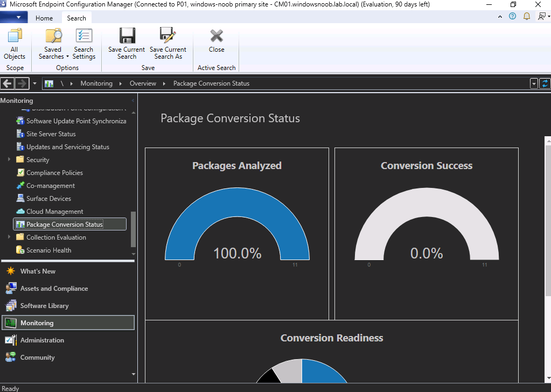Click Save Current Search As icon
The height and width of the screenshot is (392, 551).
click(168, 35)
